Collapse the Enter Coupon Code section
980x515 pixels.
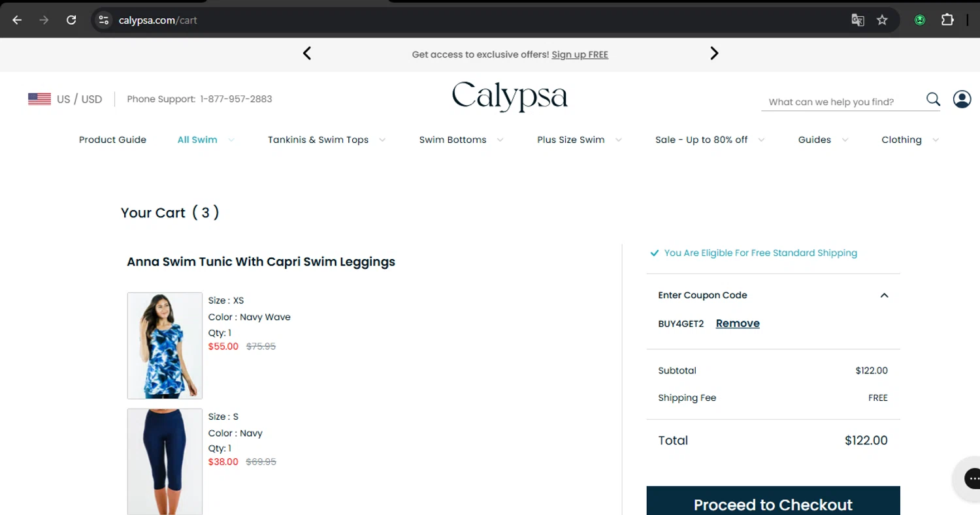[884, 295]
